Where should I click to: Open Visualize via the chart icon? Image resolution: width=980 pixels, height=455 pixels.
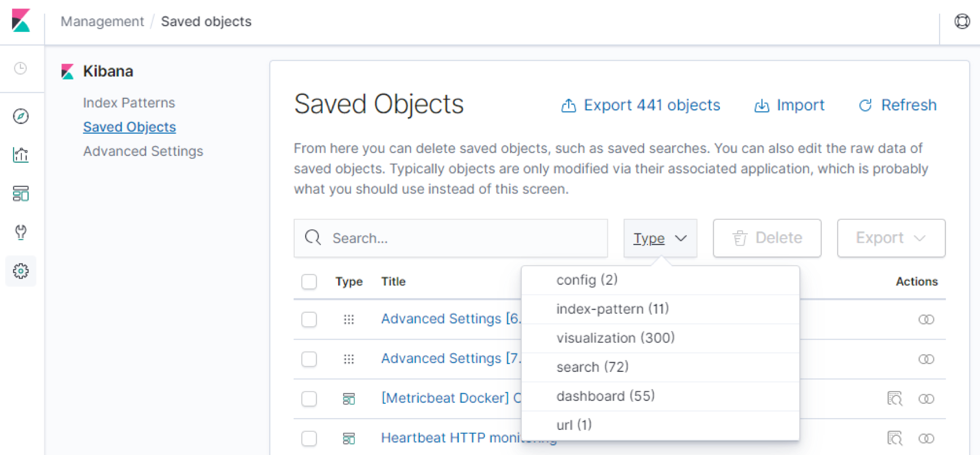(x=21, y=155)
